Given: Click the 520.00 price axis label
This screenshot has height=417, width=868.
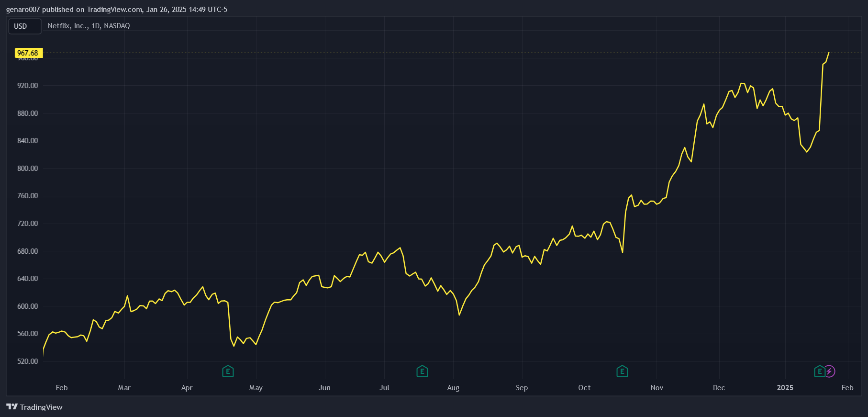Looking at the screenshot, I should (x=28, y=361).
